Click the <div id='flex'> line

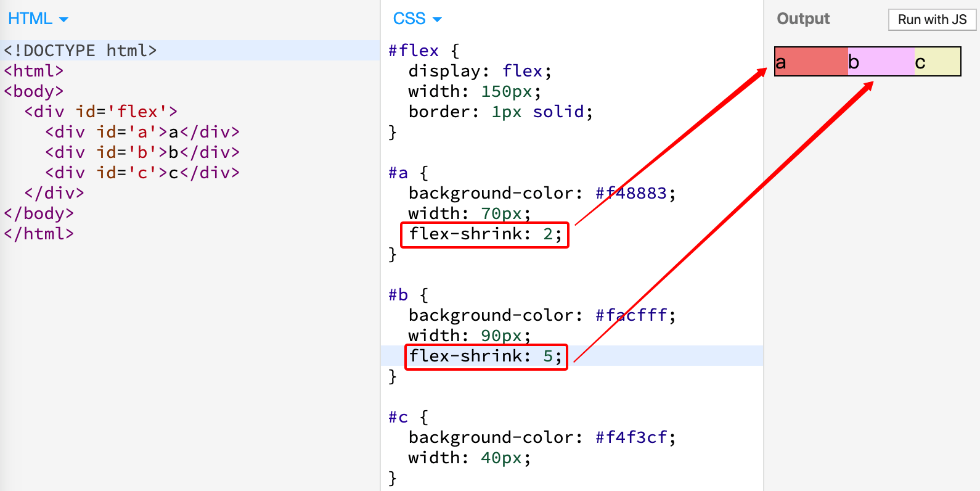tap(101, 112)
